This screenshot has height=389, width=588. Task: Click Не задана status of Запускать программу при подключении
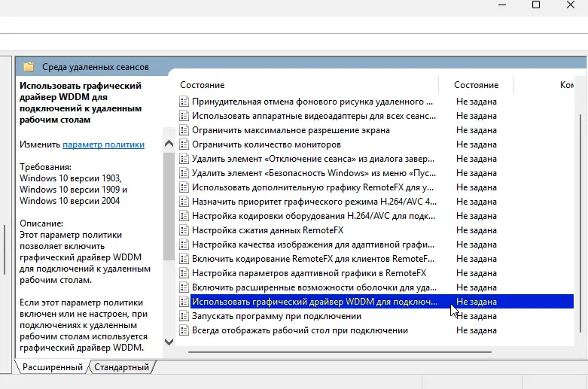(x=477, y=316)
